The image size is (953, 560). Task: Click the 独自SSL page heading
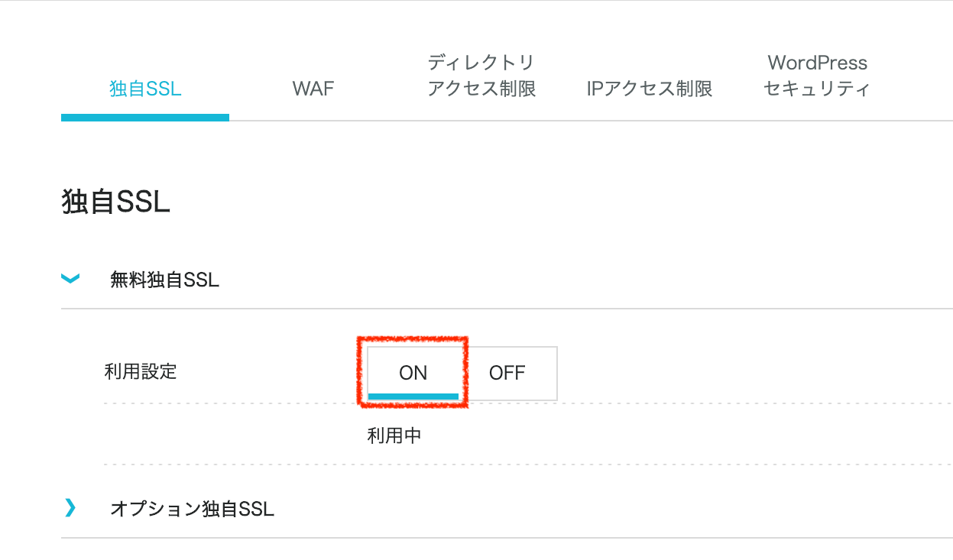(x=116, y=201)
